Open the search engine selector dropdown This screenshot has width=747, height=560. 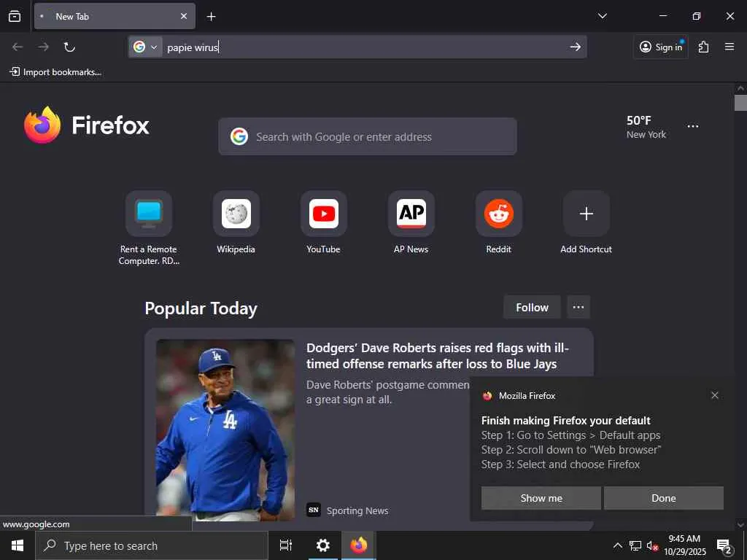(145, 47)
